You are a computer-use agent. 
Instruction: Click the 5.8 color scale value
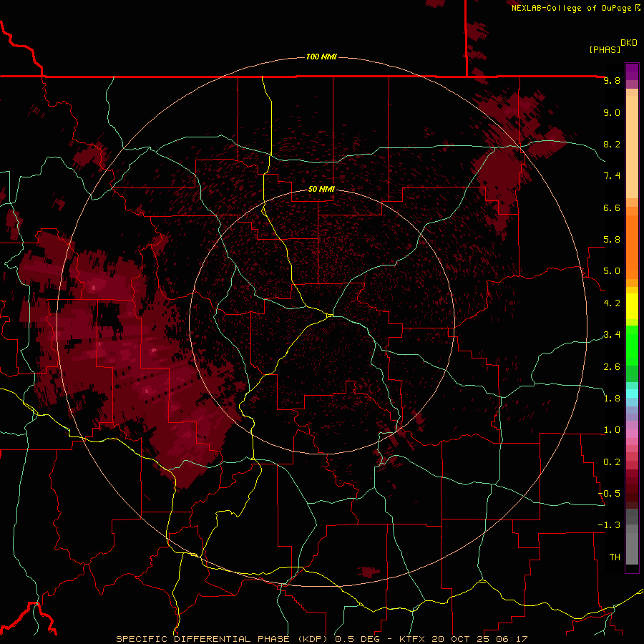[612, 240]
